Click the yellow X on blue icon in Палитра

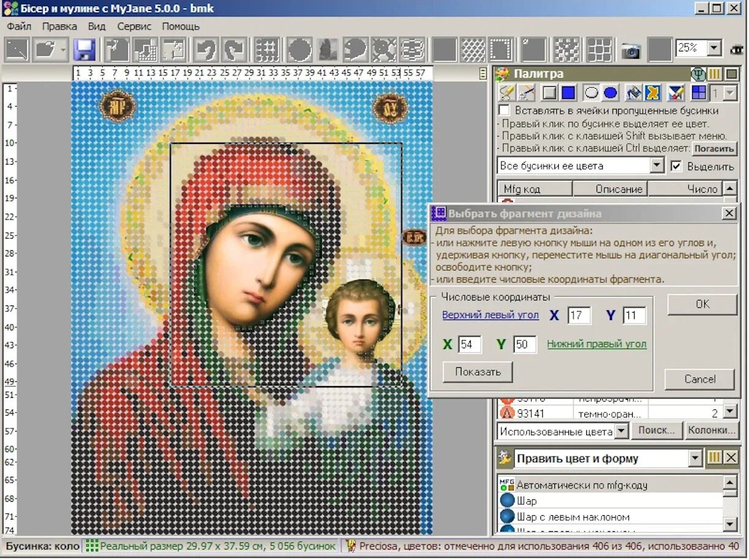pos(653,93)
